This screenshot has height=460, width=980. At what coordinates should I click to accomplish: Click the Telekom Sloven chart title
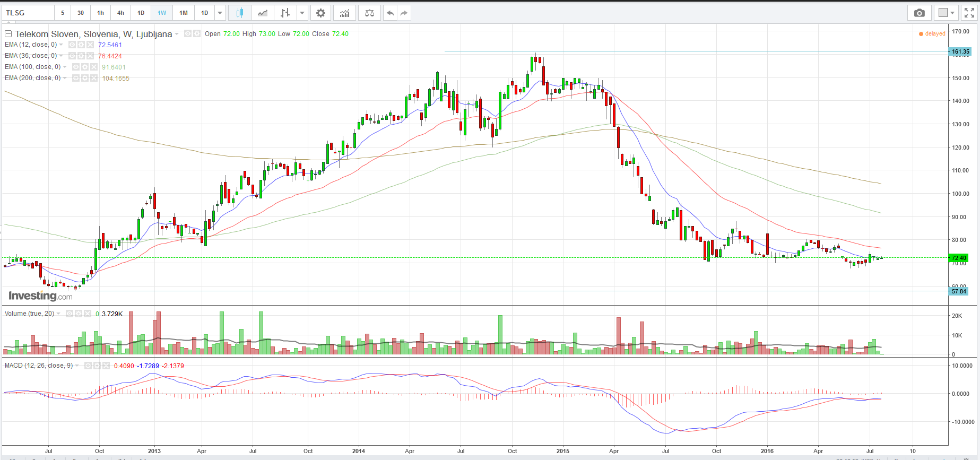93,34
